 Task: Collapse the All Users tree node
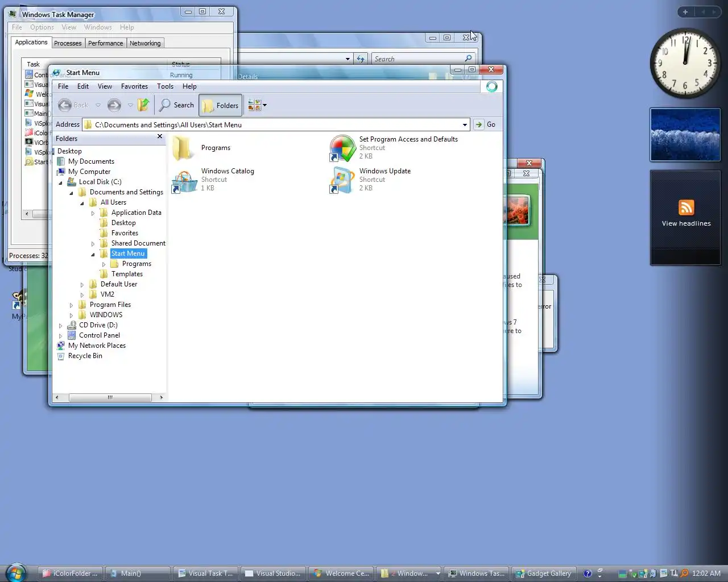(82, 203)
